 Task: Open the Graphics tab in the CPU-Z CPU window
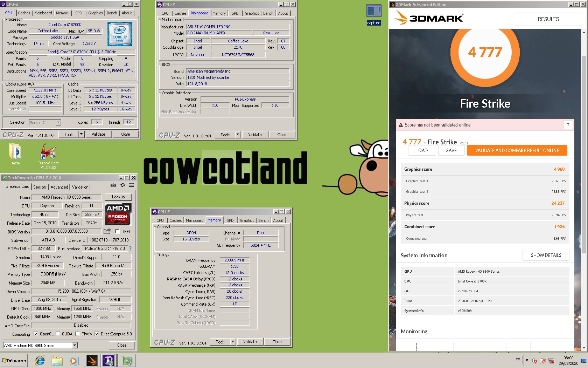pyautogui.click(x=95, y=13)
